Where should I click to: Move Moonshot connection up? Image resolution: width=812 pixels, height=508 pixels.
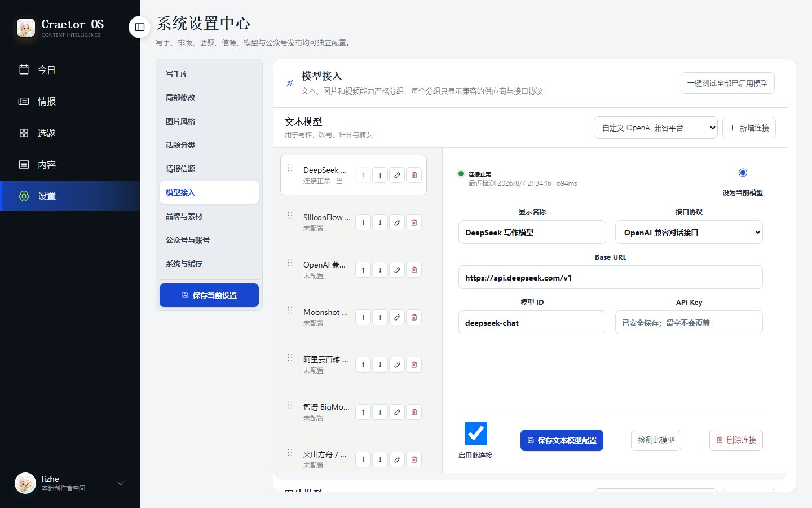tap(363, 317)
